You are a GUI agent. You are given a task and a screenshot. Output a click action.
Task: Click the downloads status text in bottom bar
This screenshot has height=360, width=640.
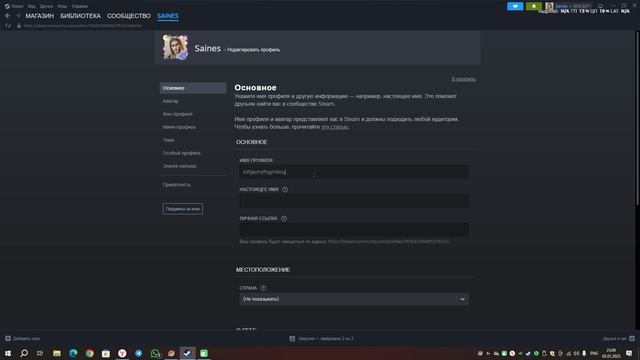coord(326,338)
